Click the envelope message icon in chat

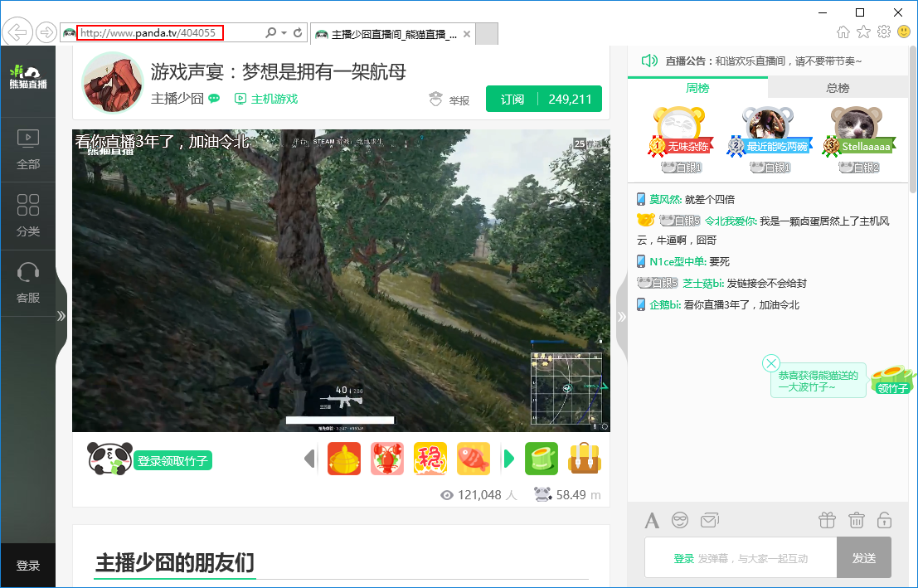(x=710, y=519)
